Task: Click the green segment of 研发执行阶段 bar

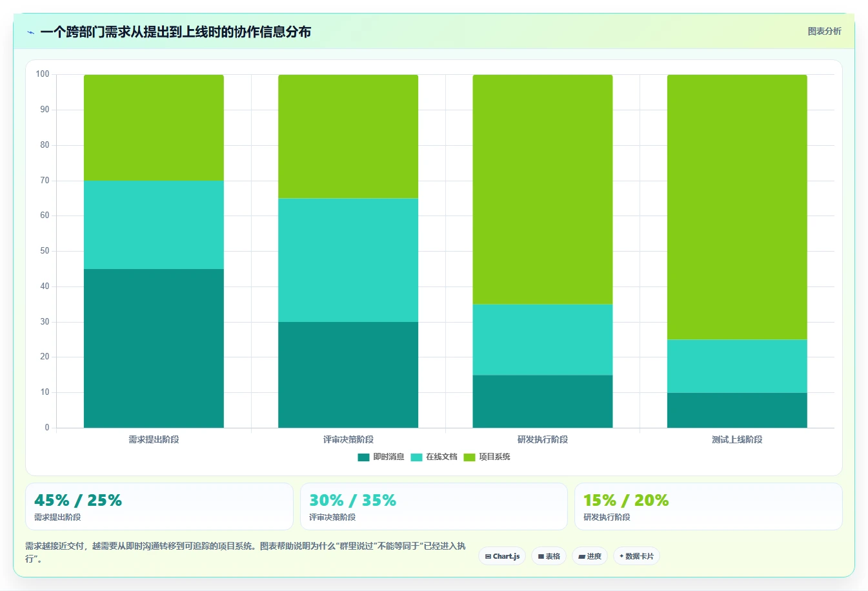Action: pyautogui.click(x=543, y=189)
